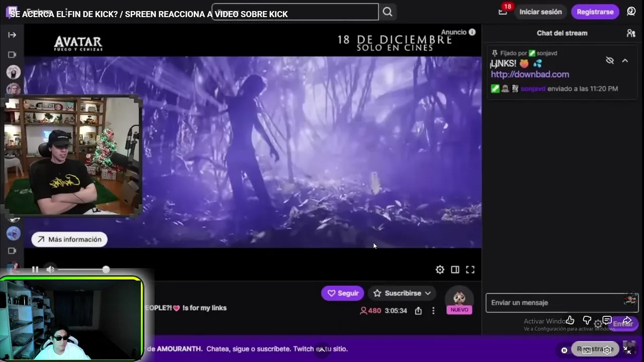Open chat settings gear near Enviar

(x=598, y=324)
